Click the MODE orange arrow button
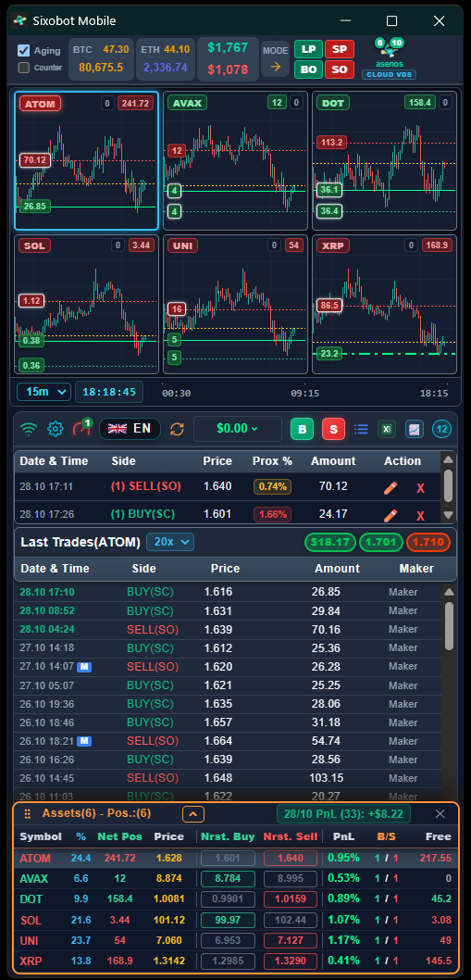Screen dimensions: 471x980 pyautogui.click(x=276, y=67)
